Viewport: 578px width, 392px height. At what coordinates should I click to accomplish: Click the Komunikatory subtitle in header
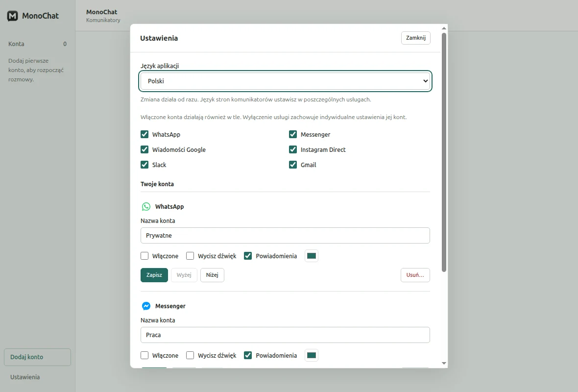click(103, 20)
